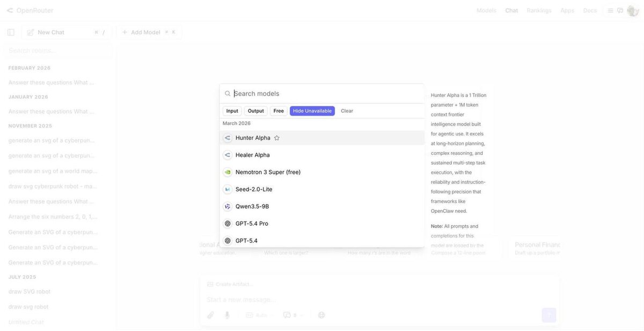Viewport: 644px width, 331px height.
Task: Click the chat bubbles icon in the header
Action: (x=620, y=10)
